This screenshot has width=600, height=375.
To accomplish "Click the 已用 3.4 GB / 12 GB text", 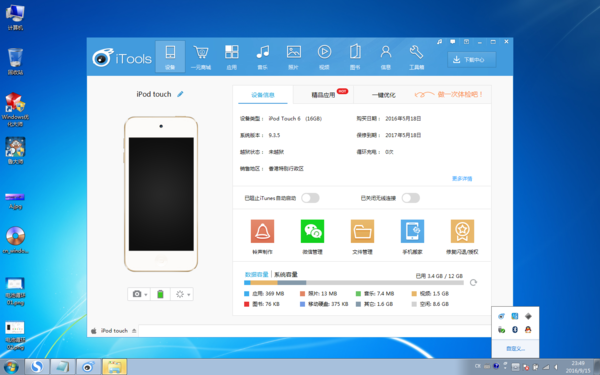I will point(439,276).
